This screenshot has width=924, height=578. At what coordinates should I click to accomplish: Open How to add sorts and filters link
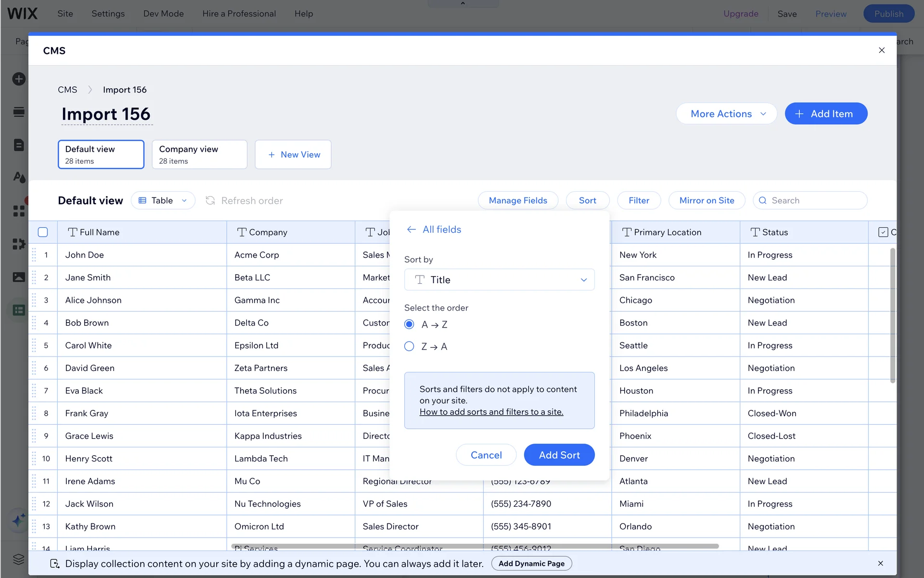(491, 412)
